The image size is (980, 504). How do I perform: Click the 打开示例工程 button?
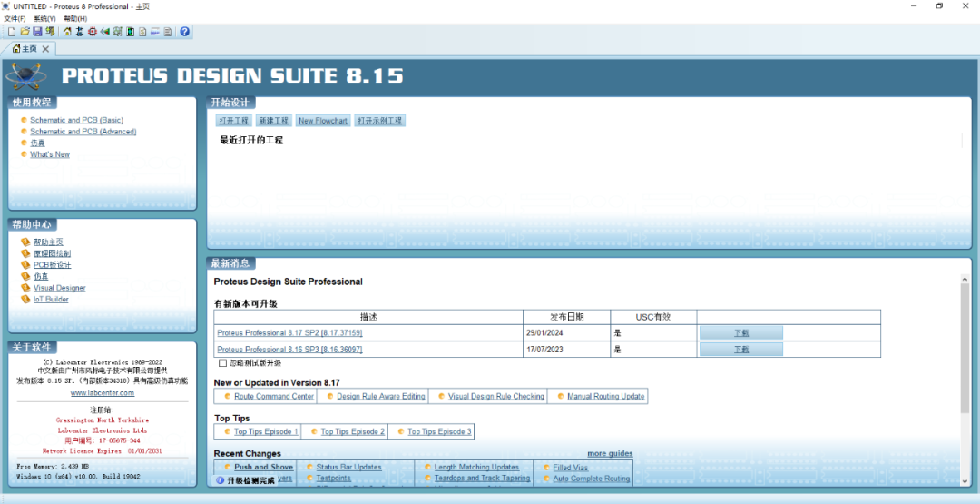point(380,121)
